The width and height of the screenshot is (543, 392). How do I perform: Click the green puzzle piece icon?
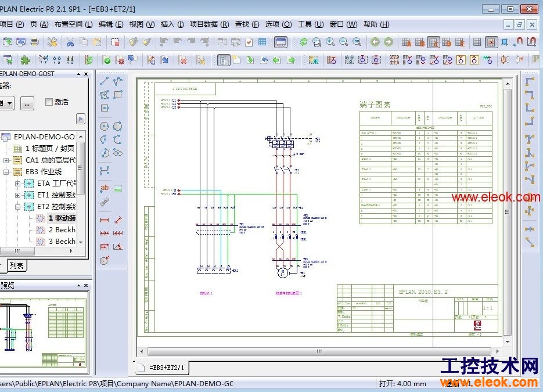coord(26,60)
